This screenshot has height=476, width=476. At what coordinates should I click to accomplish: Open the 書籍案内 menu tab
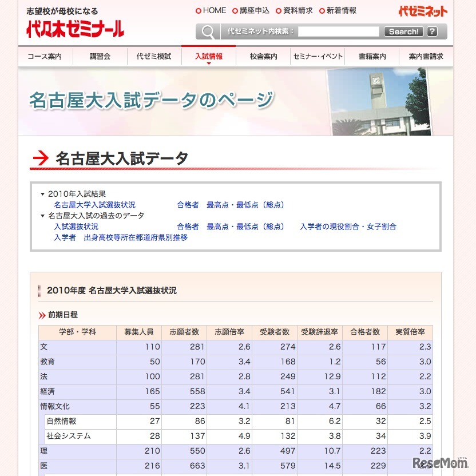[x=372, y=57]
